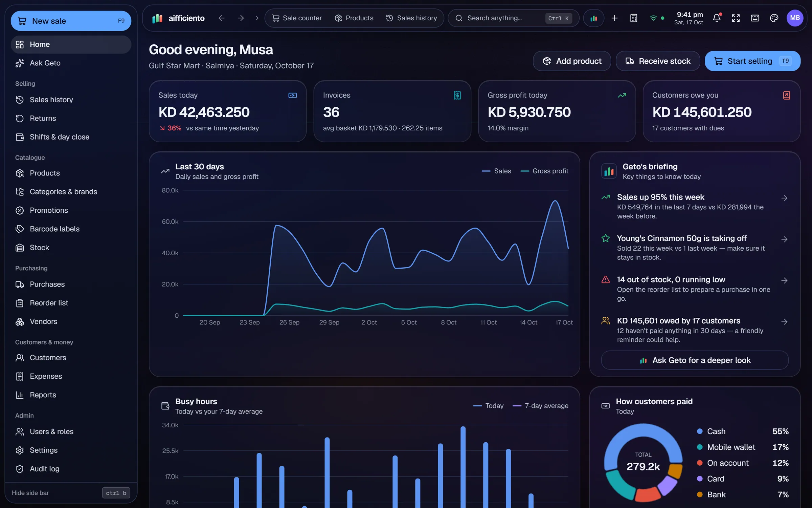Open the calculator icon in top bar
812x508 pixels.
[x=634, y=18]
